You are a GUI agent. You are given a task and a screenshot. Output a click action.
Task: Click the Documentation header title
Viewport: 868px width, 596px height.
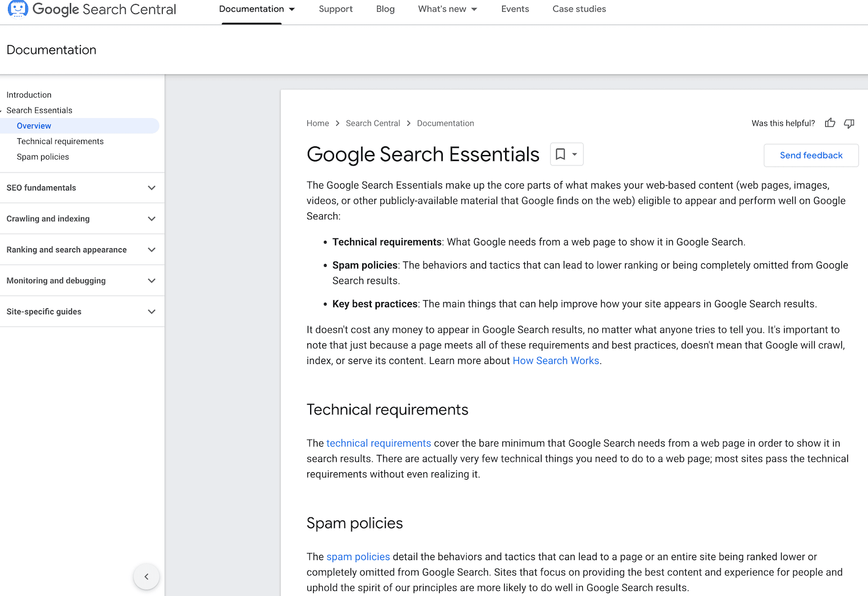coord(52,50)
